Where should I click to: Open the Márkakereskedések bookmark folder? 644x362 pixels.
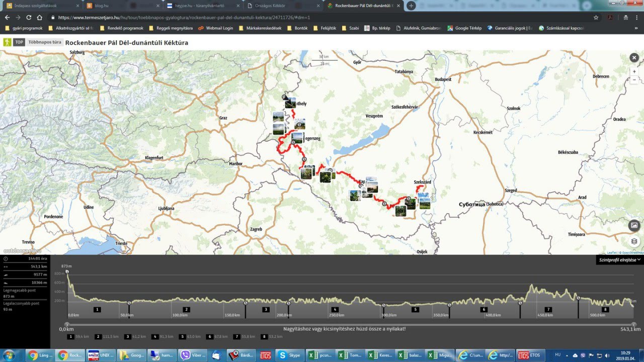[x=260, y=28]
